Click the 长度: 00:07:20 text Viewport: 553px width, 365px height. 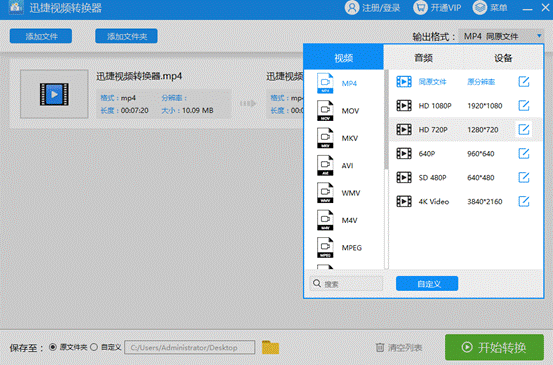[124, 110]
